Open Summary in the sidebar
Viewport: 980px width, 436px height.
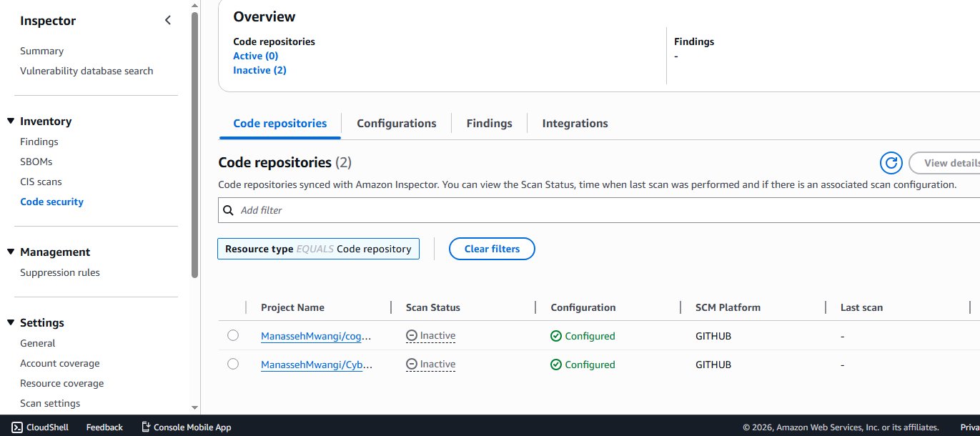pos(42,51)
